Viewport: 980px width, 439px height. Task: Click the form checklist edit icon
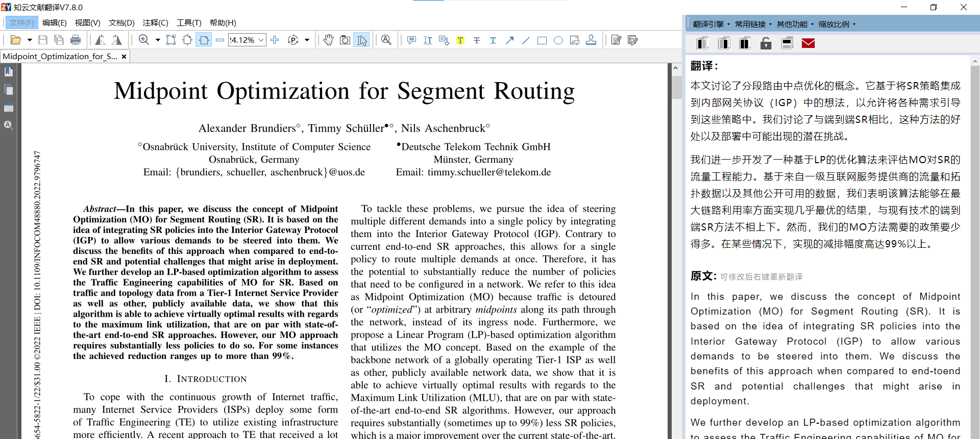633,40
